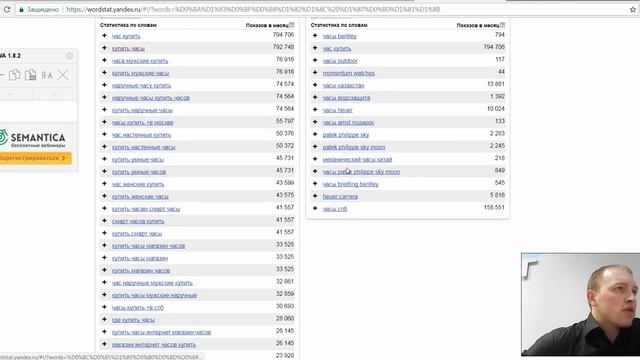Clear the assistant list with X icon
This screenshot has width=640, height=360.
(x=63, y=75)
